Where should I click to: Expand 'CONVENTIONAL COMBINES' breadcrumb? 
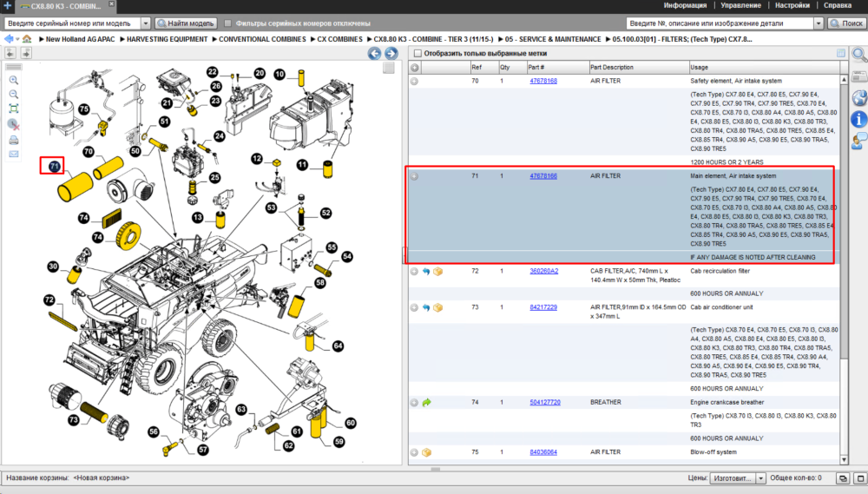point(214,39)
